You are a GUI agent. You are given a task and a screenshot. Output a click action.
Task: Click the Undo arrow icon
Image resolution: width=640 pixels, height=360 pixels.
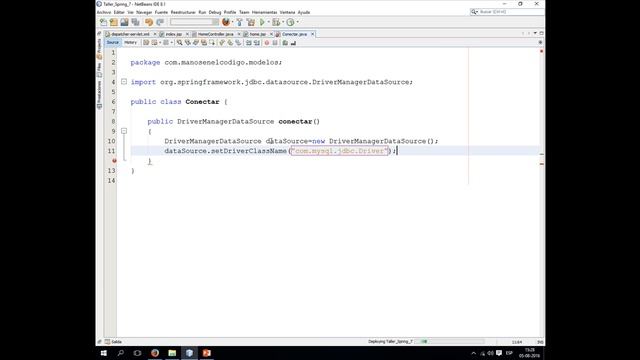tap(149, 22)
